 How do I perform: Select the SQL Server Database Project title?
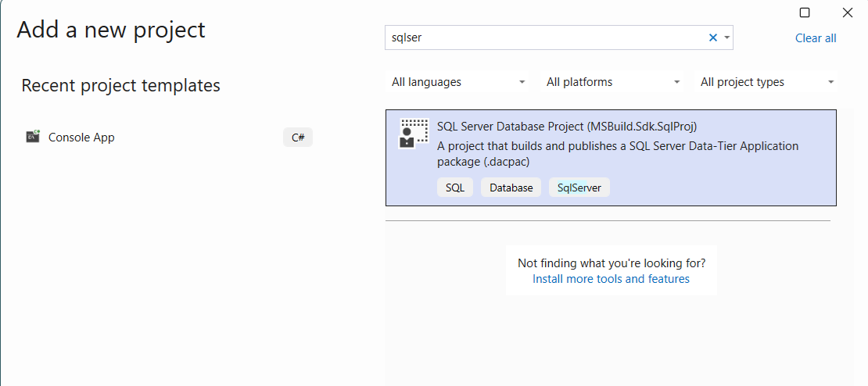click(566, 126)
